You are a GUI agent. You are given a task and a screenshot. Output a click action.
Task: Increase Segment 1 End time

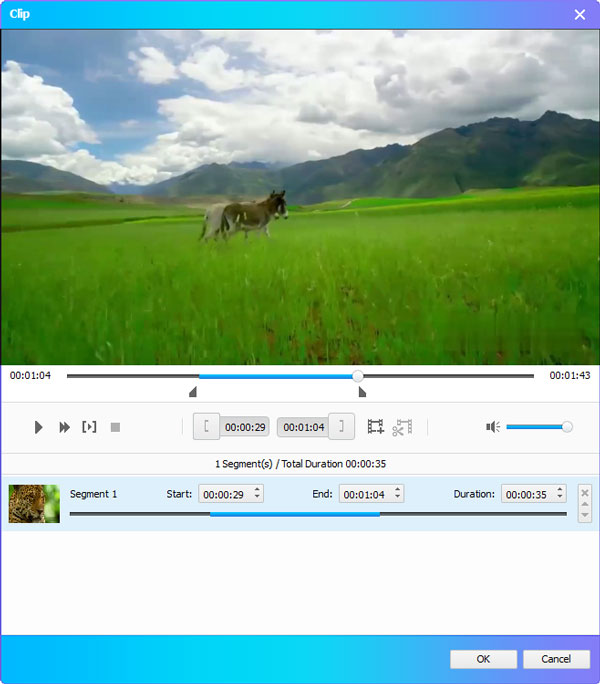click(x=398, y=489)
